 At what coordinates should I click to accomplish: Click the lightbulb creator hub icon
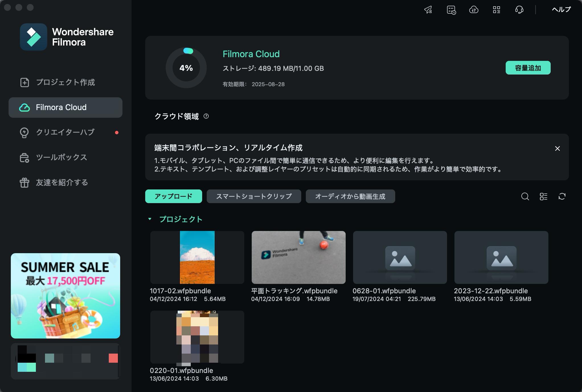pyautogui.click(x=24, y=133)
